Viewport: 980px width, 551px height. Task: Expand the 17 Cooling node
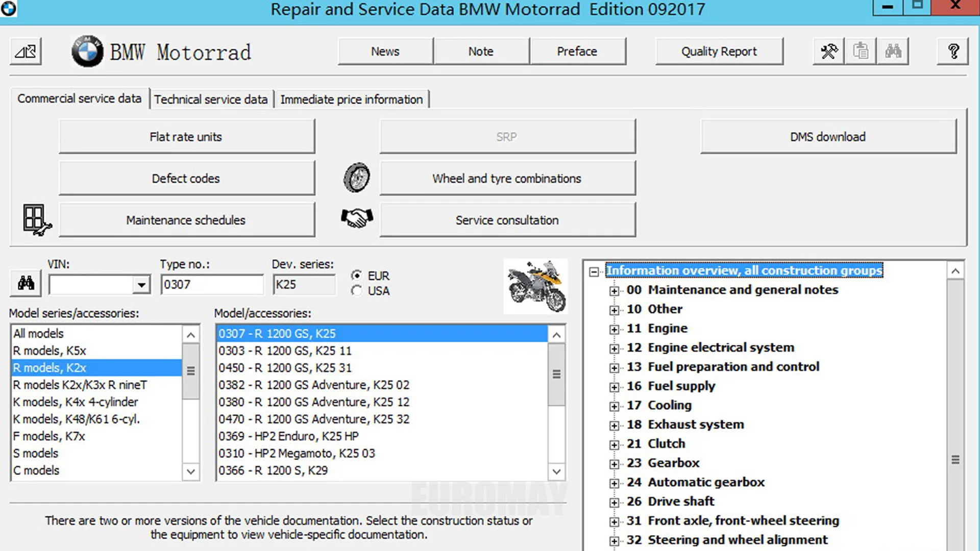[614, 407]
